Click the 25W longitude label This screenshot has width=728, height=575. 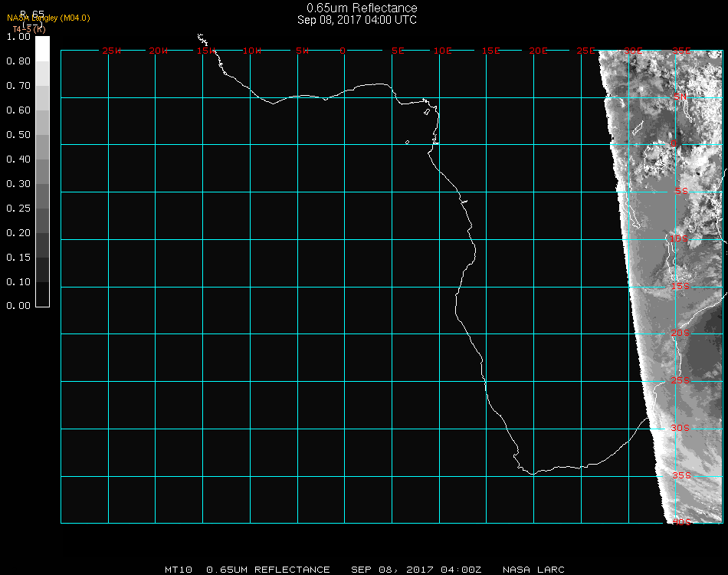coord(112,51)
